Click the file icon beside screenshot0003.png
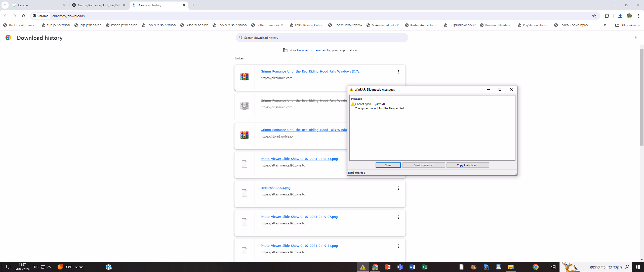 pyautogui.click(x=244, y=193)
